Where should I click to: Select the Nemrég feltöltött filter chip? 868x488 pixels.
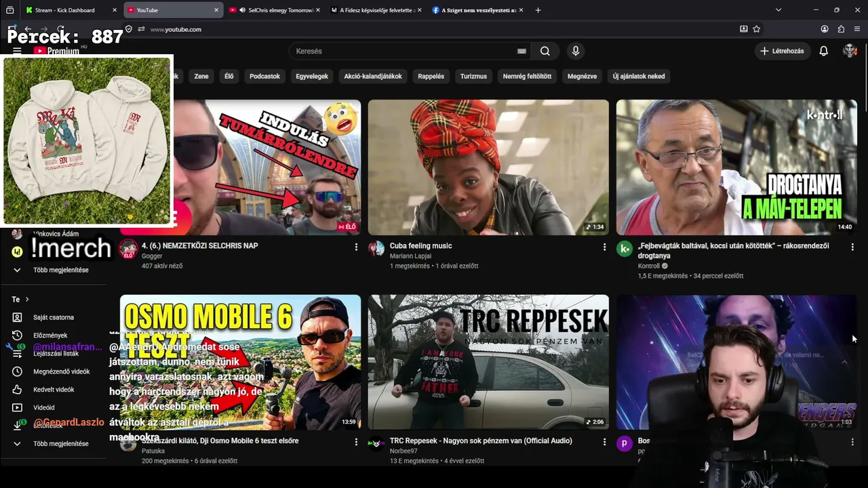pyautogui.click(x=527, y=77)
